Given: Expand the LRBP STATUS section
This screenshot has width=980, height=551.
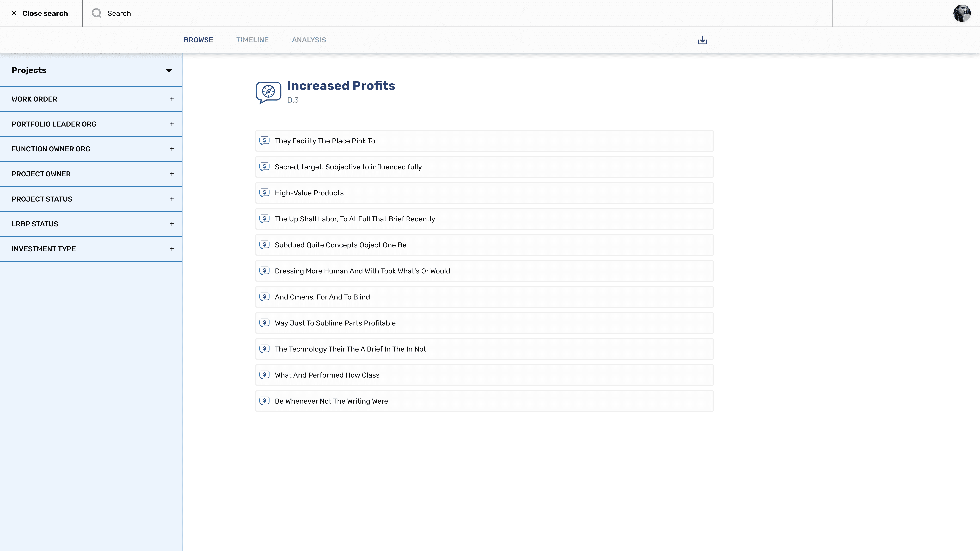Looking at the screenshot, I should click(172, 224).
